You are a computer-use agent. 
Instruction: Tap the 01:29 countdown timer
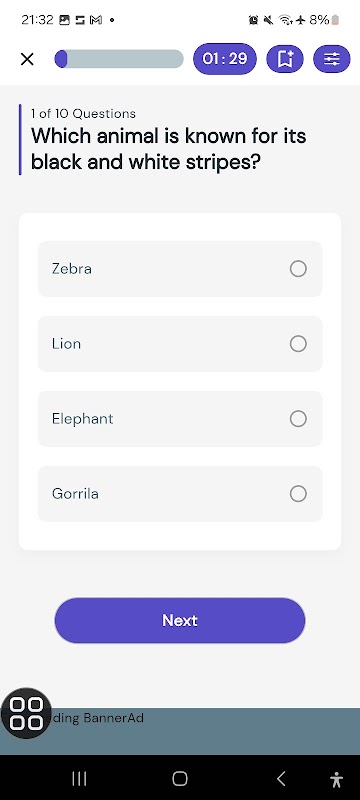click(x=225, y=59)
